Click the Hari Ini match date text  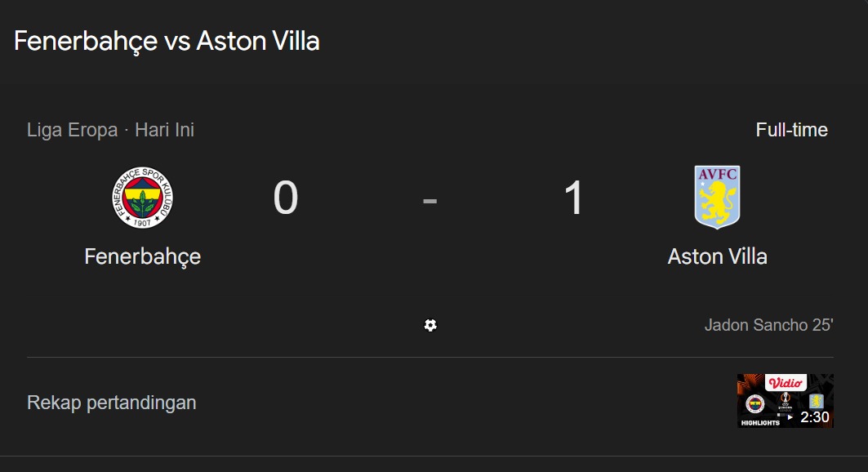[x=164, y=130]
